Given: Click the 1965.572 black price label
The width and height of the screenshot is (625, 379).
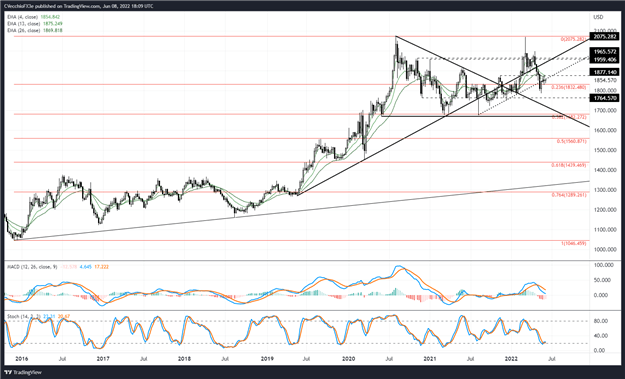Looking at the screenshot, I should click(605, 52).
